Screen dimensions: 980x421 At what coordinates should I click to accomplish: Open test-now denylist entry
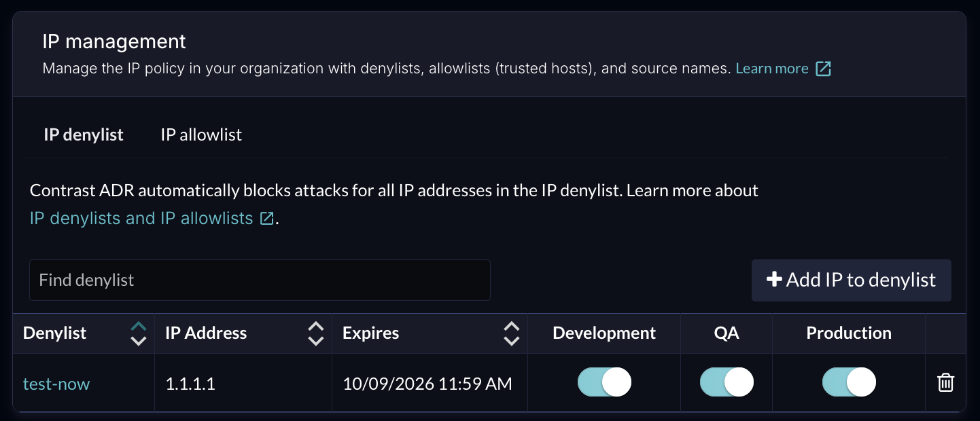tap(56, 384)
